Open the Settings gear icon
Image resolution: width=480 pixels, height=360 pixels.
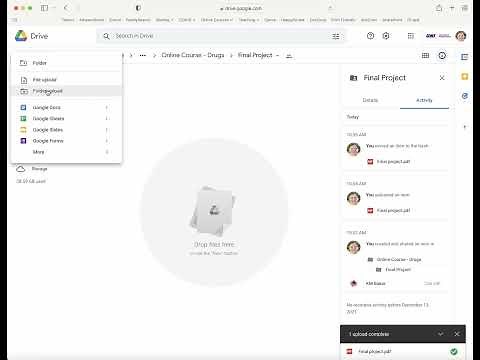point(386,36)
